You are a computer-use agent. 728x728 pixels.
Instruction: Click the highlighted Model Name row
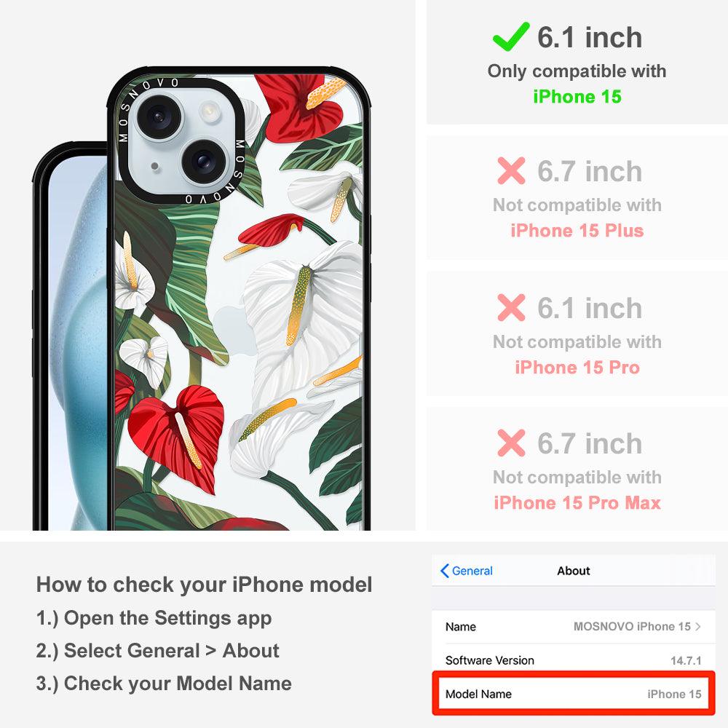point(574,694)
